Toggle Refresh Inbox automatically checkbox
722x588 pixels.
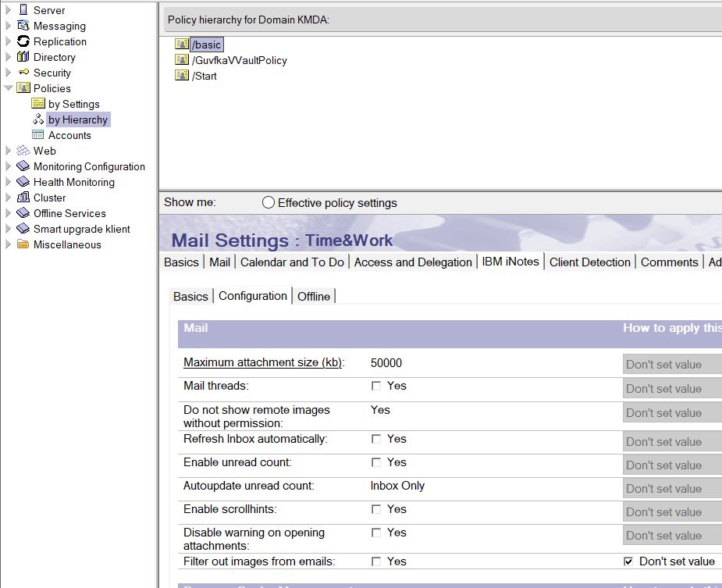[376, 439]
